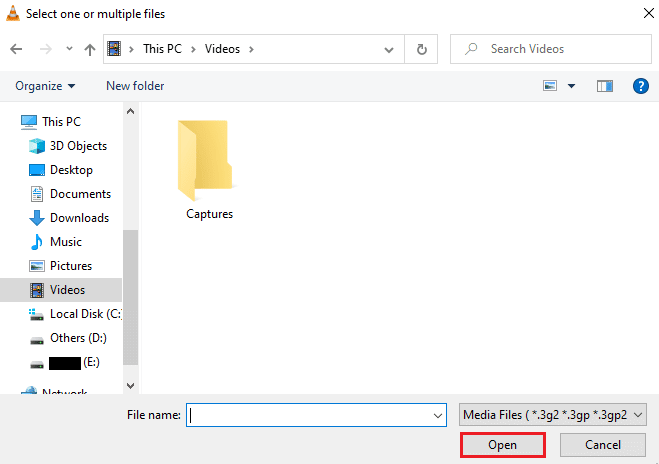This screenshot has width=659, height=464.
Task: Click the search magnifier icon
Action: pos(471,49)
